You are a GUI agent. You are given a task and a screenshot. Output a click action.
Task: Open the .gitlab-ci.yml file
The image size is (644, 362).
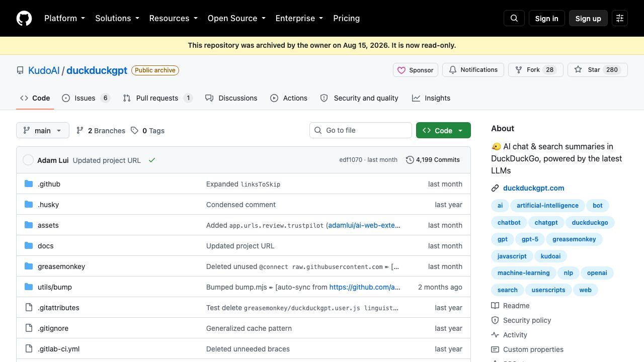pos(58,349)
